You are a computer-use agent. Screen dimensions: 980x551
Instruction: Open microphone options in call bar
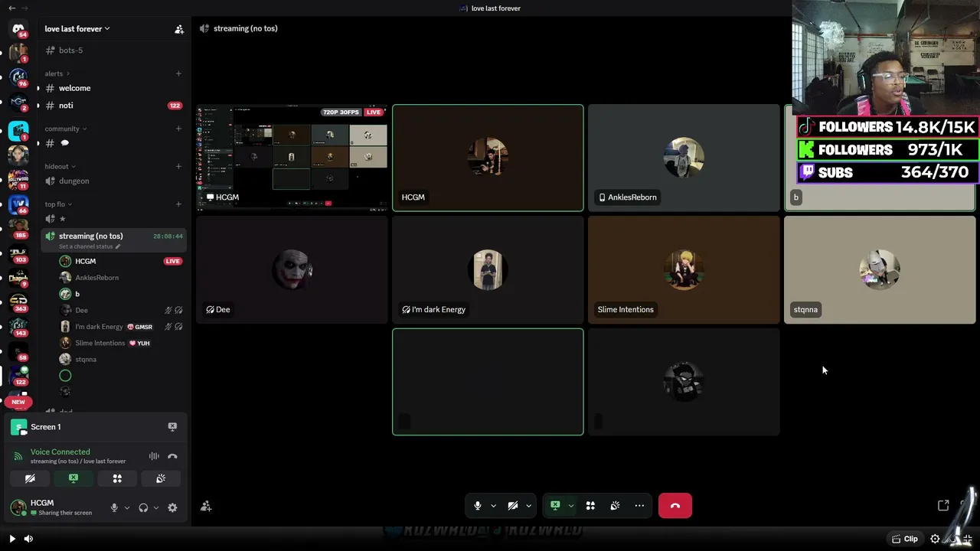pyautogui.click(x=493, y=506)
